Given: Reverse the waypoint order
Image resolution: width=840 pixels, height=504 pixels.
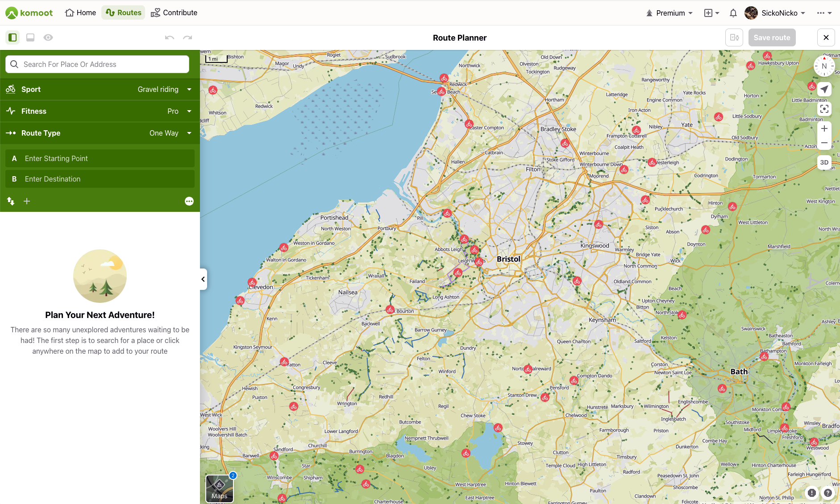Looking at the screenshot, I should [11, 201].
